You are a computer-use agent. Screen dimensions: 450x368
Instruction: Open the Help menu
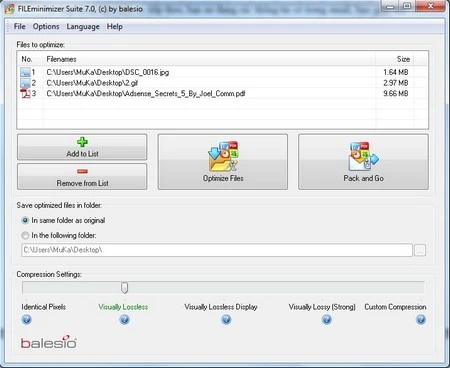click(114, 26)
